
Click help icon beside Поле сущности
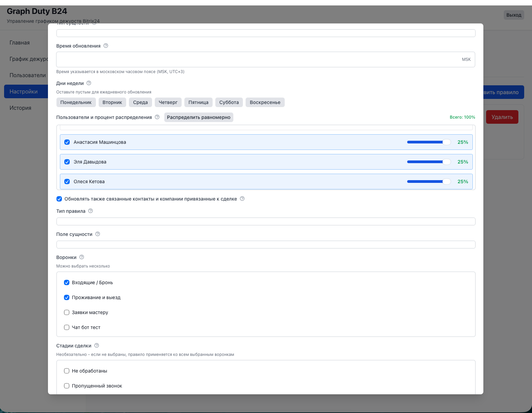98,234
